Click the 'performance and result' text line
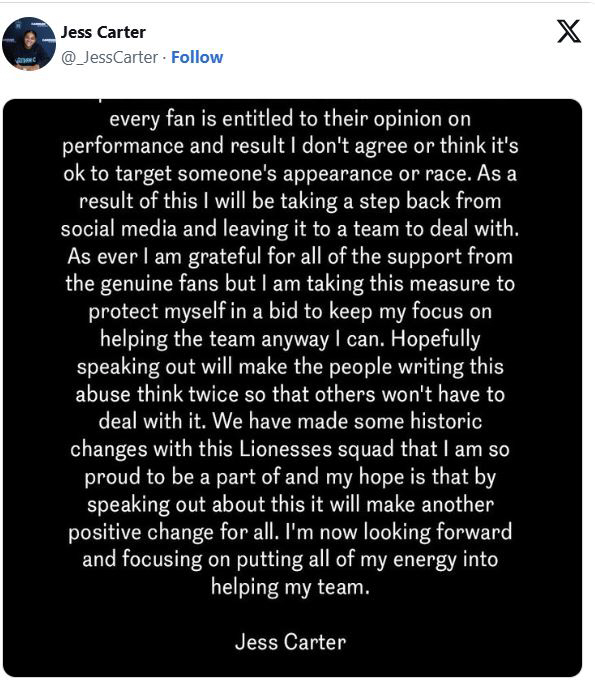 tap(290, 146)
